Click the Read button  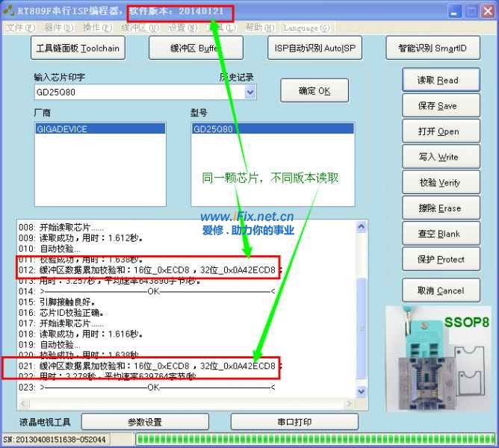coord(438,81)
